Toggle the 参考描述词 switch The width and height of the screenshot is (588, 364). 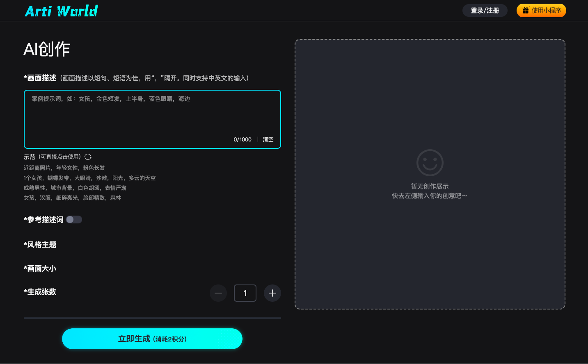tap(74, 220)
